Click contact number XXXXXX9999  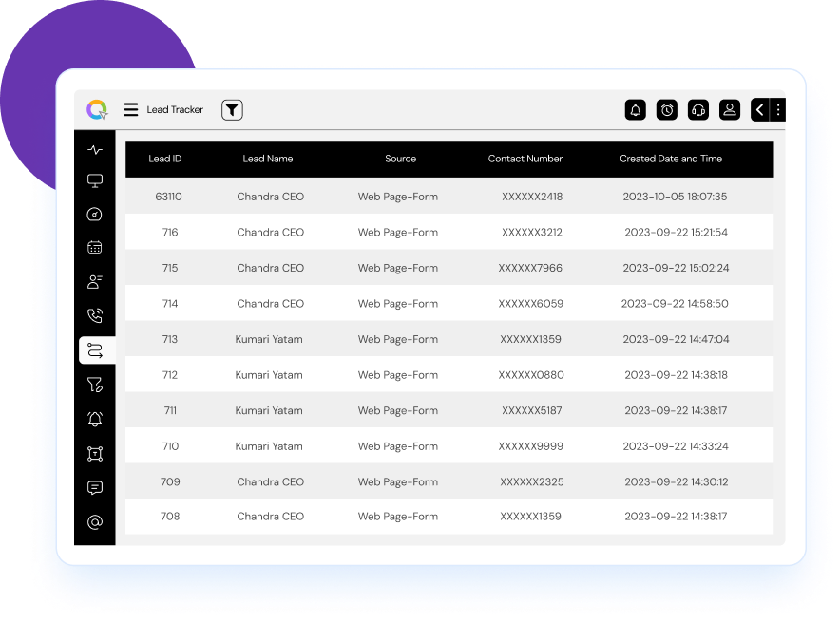(531, 446)
